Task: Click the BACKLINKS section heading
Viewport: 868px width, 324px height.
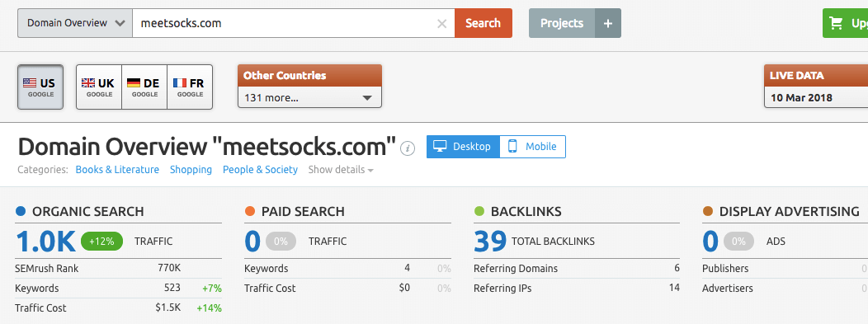Action: 526,211
